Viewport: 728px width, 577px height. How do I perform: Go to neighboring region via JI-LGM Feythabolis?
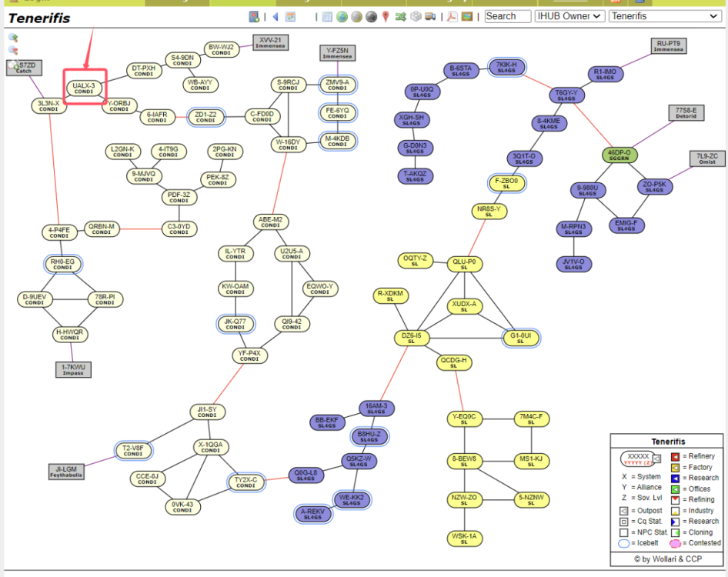pos(66,471)
